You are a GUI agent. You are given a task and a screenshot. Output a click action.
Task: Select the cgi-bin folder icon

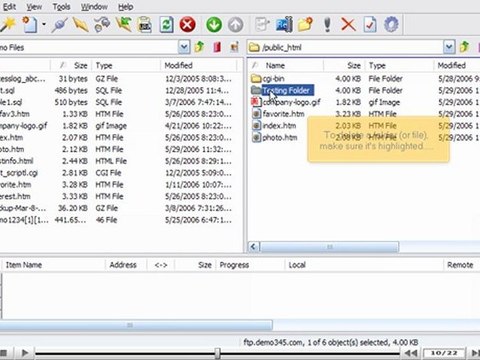[x=256, y=79]
